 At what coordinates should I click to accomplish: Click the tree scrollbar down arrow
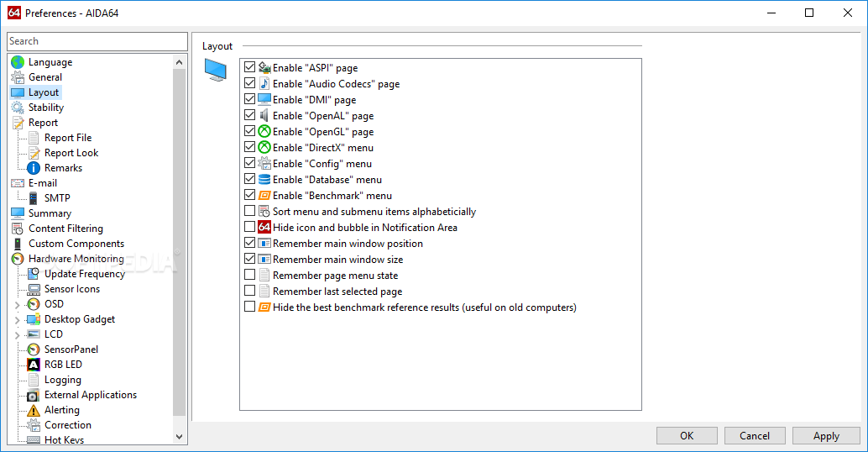(179, 437)
